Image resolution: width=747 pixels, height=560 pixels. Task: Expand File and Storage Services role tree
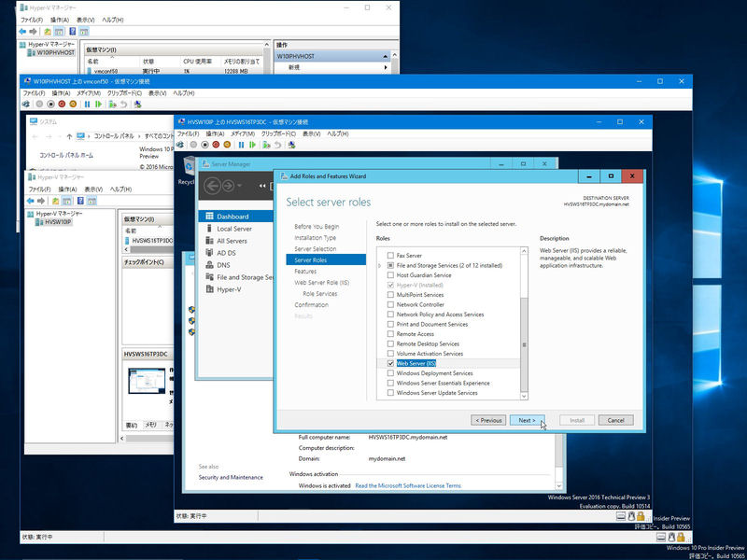click(380, 266)
